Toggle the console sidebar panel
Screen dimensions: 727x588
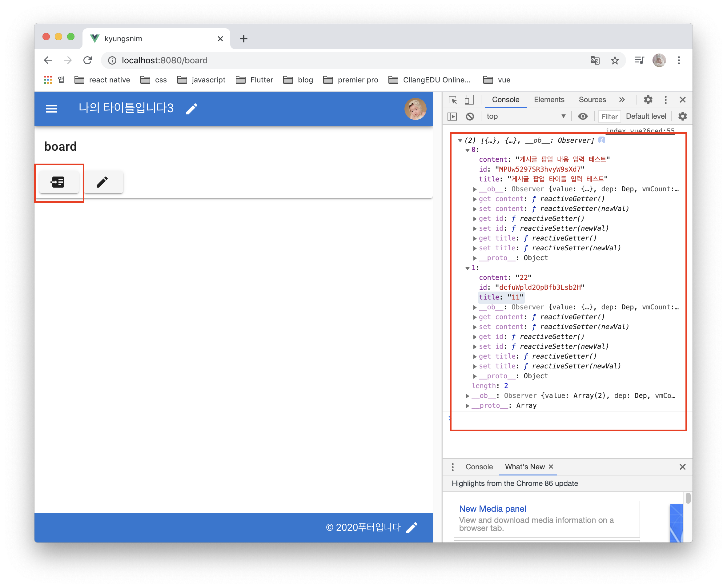[x=452, y=117]
